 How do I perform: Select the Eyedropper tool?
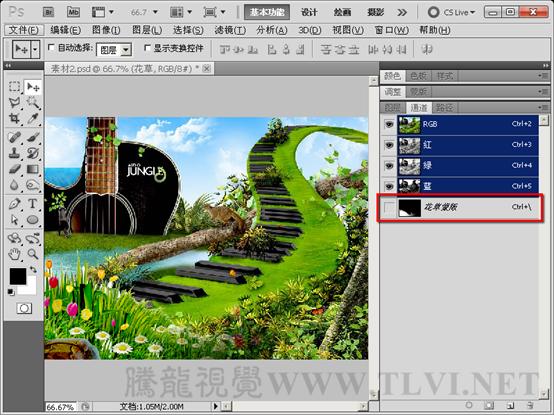coord(33,118)
